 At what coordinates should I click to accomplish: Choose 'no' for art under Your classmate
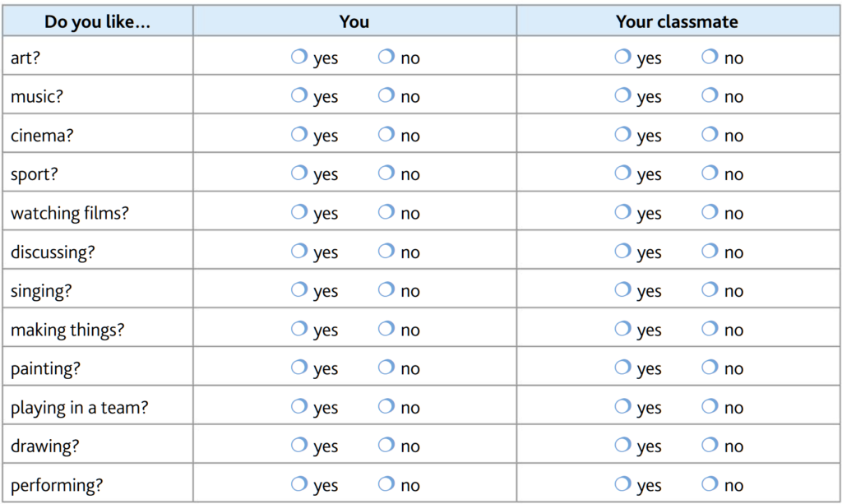coord(710,57)
